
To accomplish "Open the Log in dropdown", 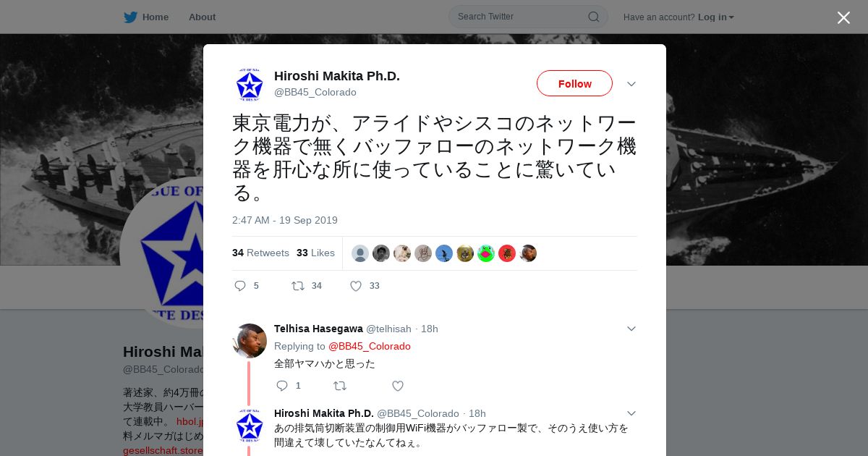I will pos(716,17).
